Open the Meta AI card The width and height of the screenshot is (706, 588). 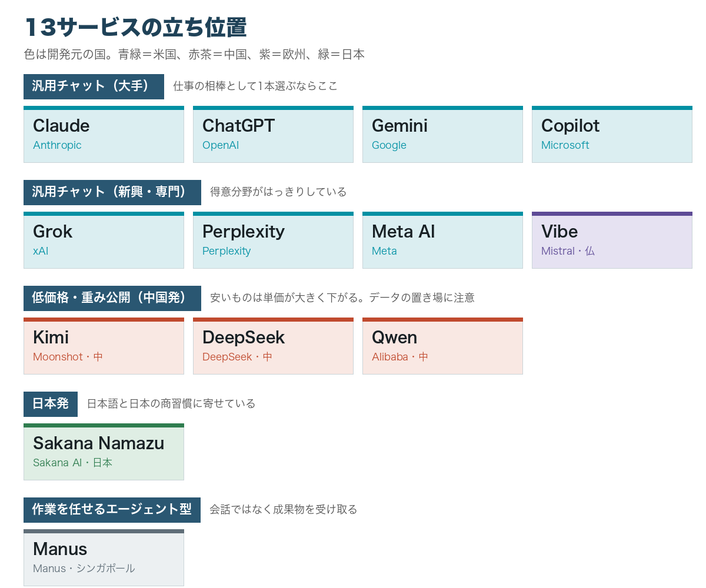tap(442, 240)
